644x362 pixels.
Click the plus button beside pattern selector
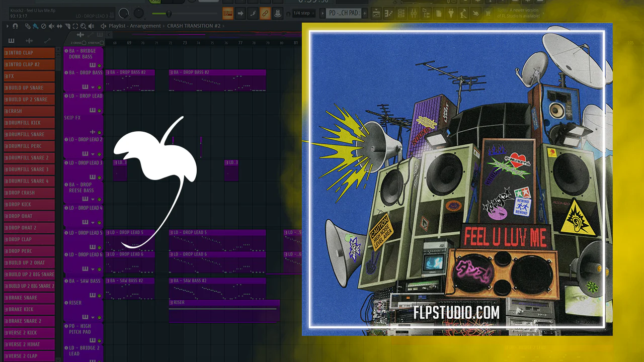(x=365, y=13)
